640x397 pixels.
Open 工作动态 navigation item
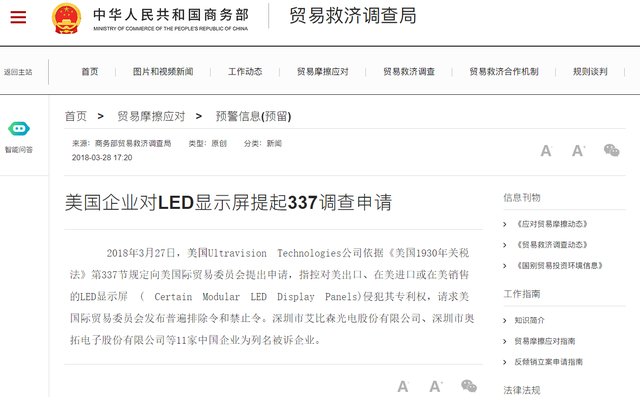point(245,72)
